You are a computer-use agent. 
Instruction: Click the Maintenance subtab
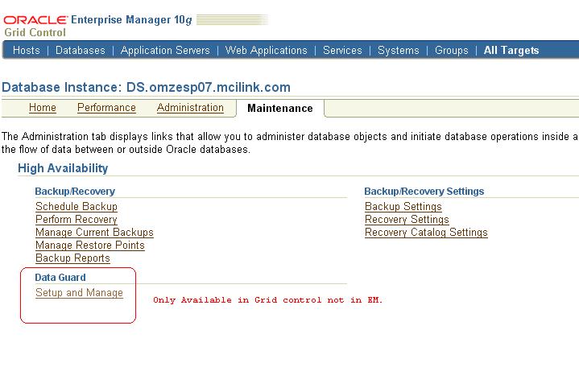(x=279, y=109)
